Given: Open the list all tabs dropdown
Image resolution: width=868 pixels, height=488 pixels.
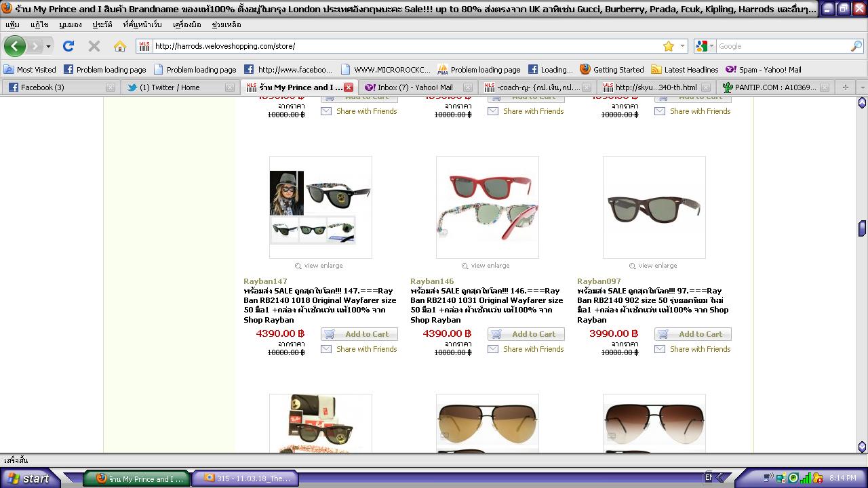Looking at the screenshot, I should click(862, 87).
